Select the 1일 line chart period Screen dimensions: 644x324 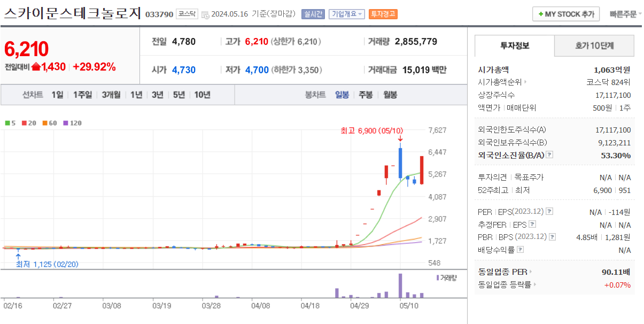pyautogui.click(x=57, y=95)
